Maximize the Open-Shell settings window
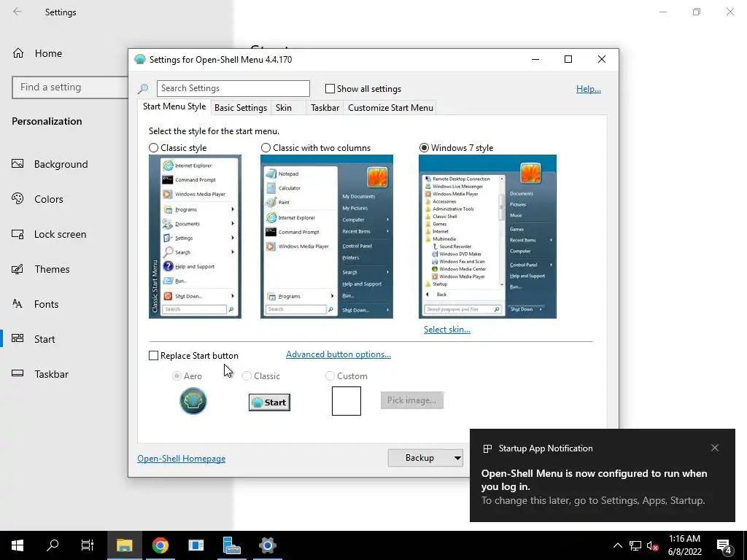 click(x=568, y=59)
